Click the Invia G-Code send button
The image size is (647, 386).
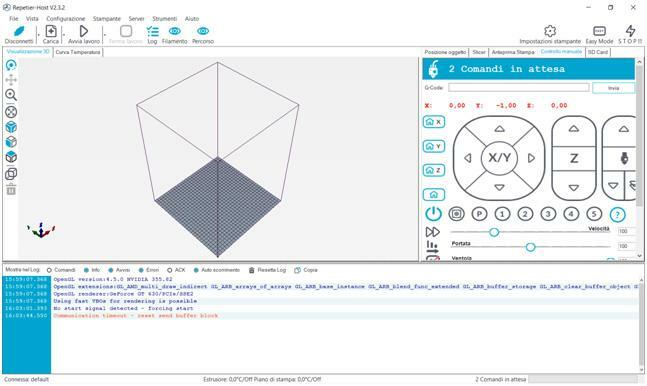point(613,88)
